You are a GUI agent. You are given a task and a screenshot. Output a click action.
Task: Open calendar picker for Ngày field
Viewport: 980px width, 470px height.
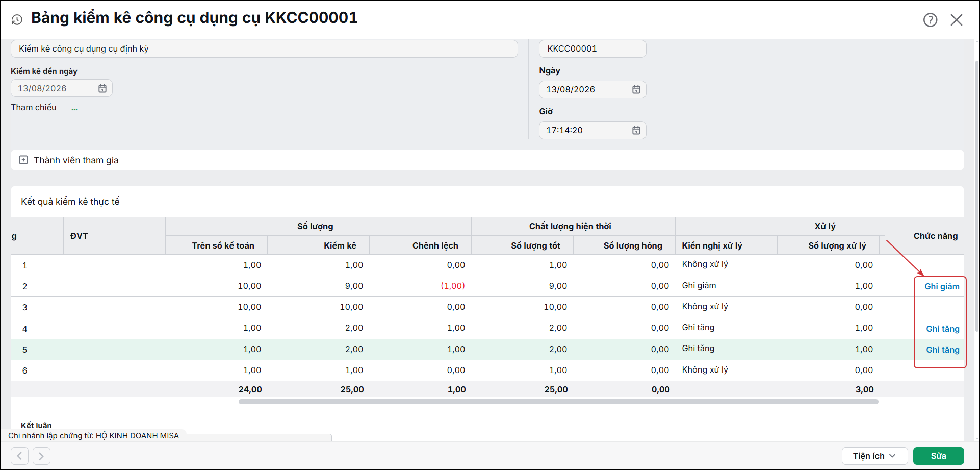(636, 89)
